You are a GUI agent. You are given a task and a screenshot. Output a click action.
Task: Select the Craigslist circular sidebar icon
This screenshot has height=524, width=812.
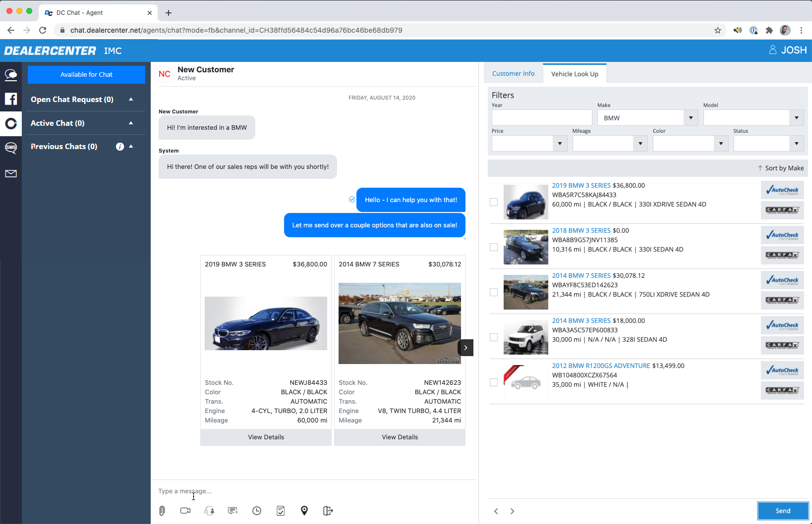click(x=11, y=123)
